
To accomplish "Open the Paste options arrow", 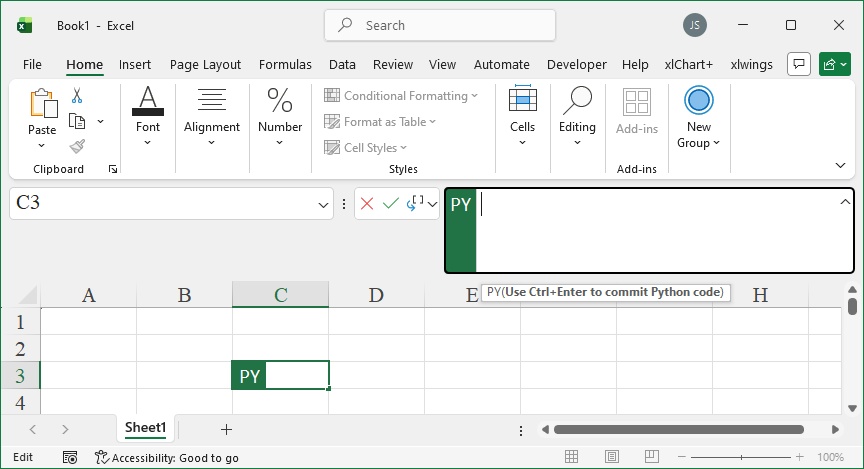I will click(x=41, y=145).
